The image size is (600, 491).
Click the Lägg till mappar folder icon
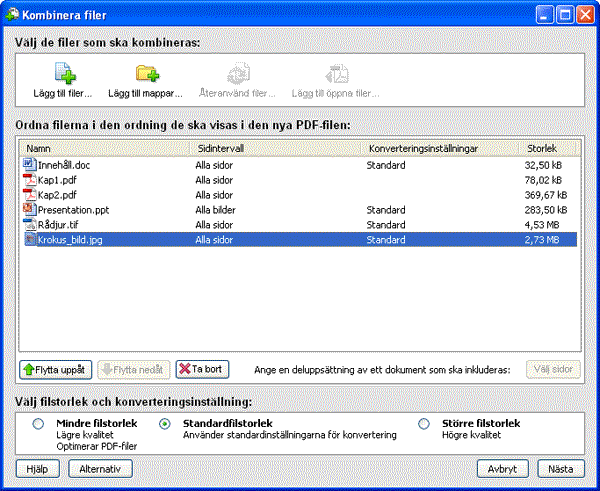(x=147, y=72)
